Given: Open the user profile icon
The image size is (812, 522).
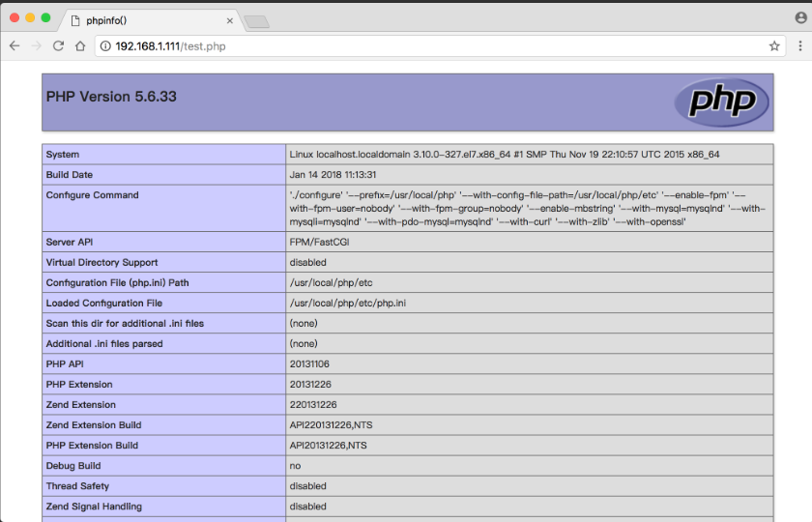Looking at the screenshot, I should (800, 17).
